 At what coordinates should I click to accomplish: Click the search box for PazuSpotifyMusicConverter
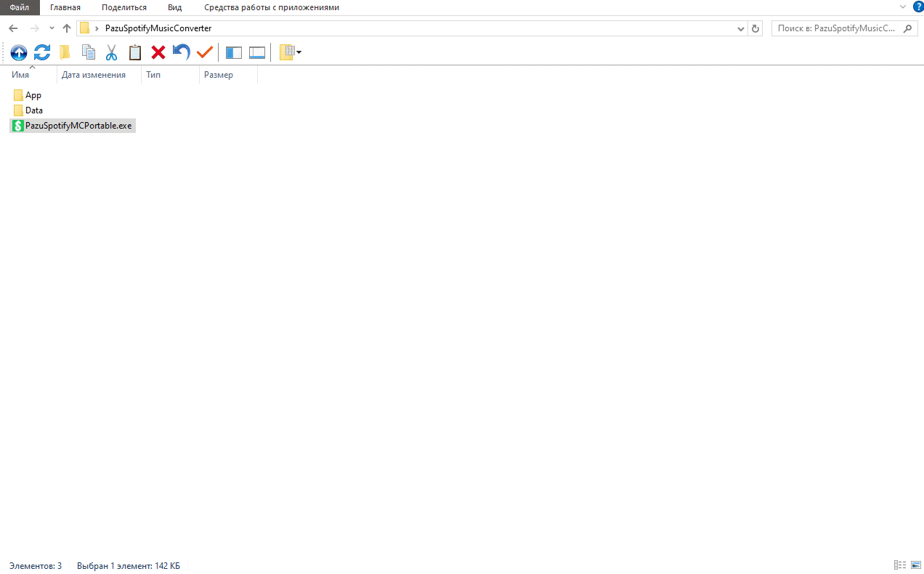[x=837, y=28]
